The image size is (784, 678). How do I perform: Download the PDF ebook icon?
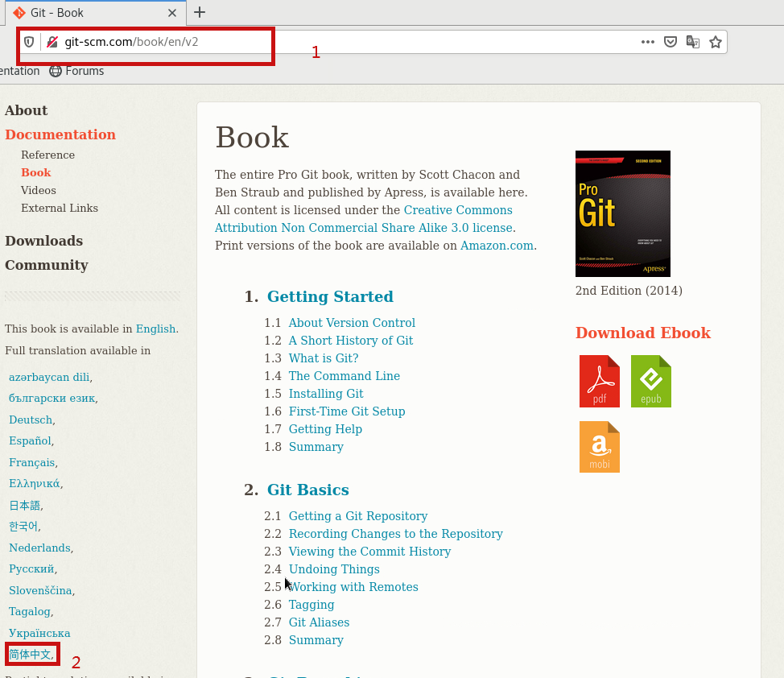click(600, 382)
